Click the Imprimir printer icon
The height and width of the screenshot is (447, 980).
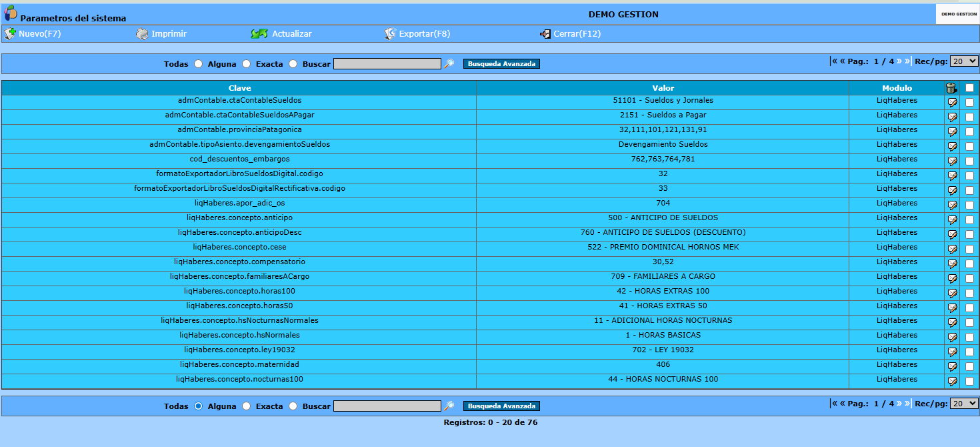[142, 33]
